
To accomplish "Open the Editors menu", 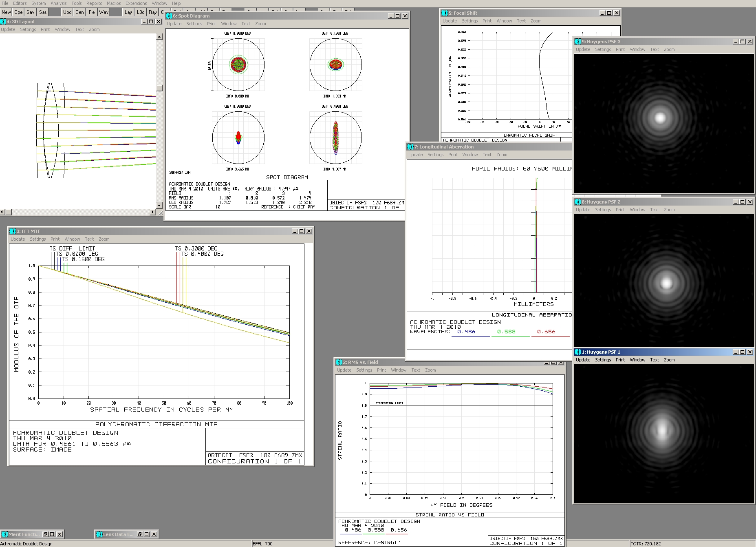I will 20,3.
